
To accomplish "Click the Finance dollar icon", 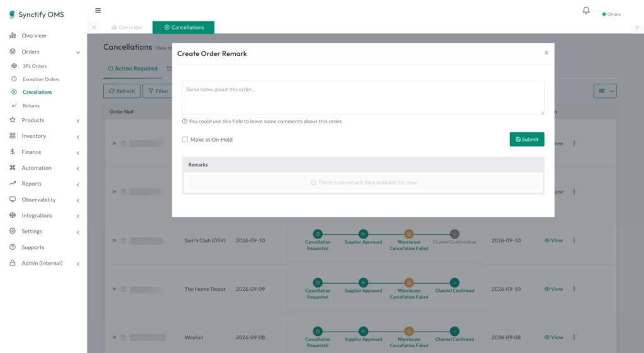I will click(13, 152).
